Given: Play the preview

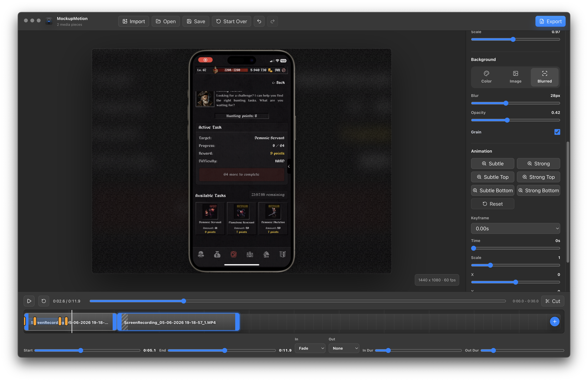Looking at the screenshot, I should pos(29,301).
